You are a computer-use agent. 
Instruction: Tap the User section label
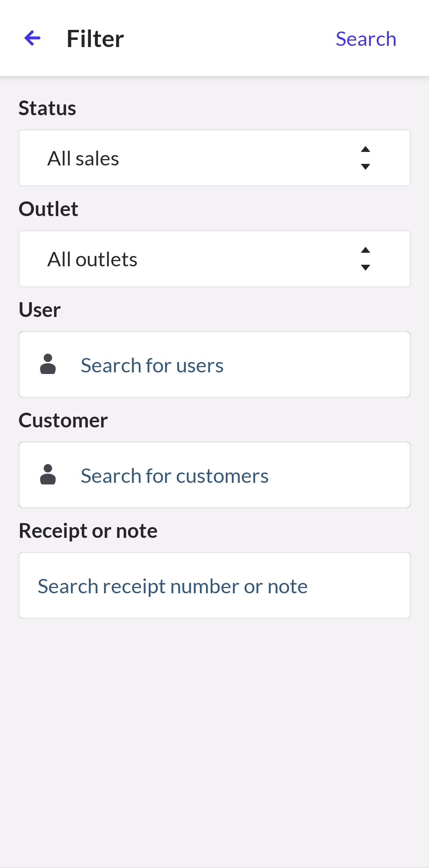[40, 310]
